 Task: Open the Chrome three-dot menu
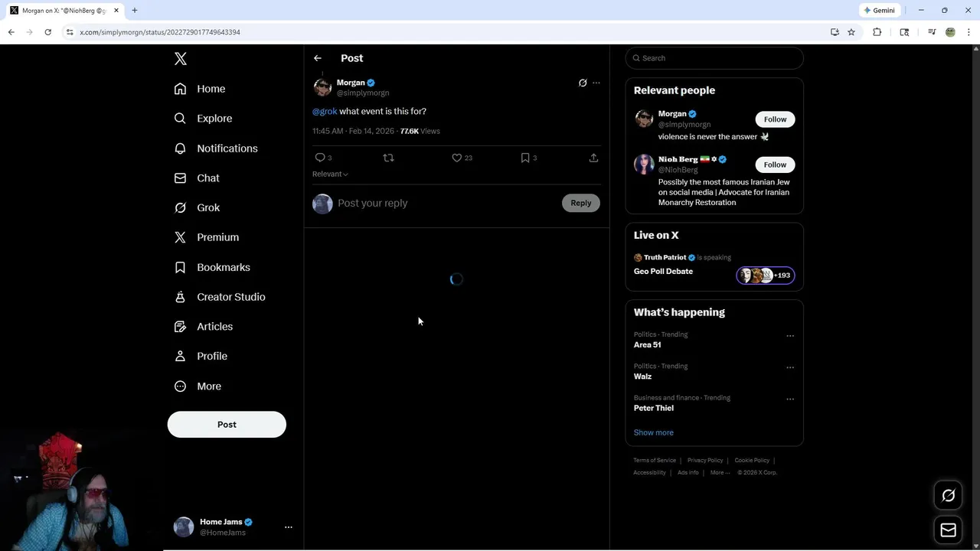(x=969, y=32)
